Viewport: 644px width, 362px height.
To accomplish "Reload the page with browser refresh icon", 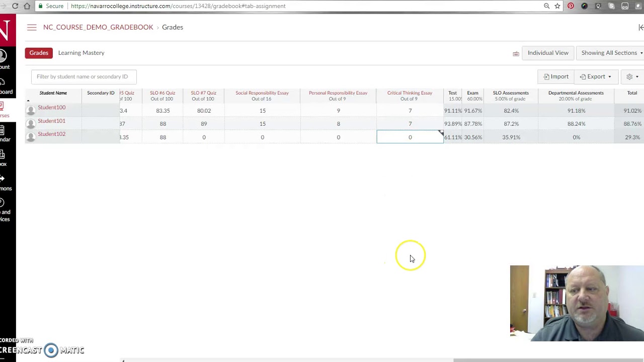I will click(15, 6).
